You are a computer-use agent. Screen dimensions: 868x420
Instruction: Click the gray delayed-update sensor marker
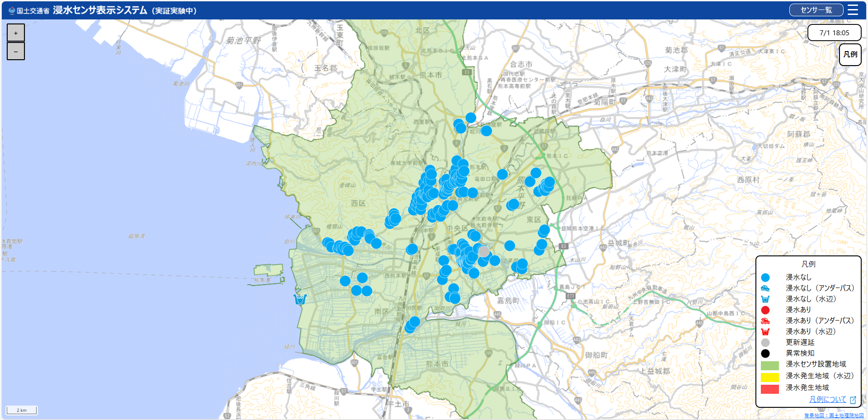point(484,251)
